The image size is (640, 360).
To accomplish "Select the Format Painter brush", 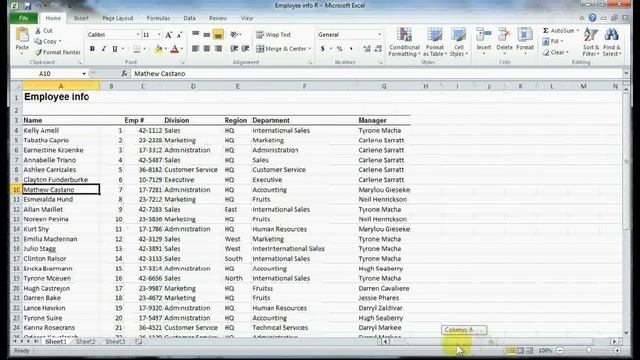I will pyautogui.click(x=39, y=52).
